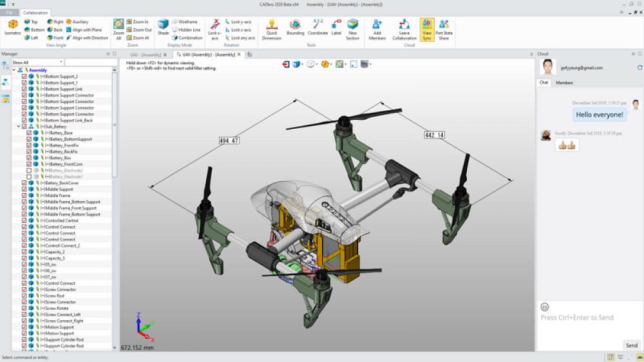Toggle the View Sync button
Image resolution: width=644 pixels, height=362 pixels.
pyautogui.click(x=427, y=29)
